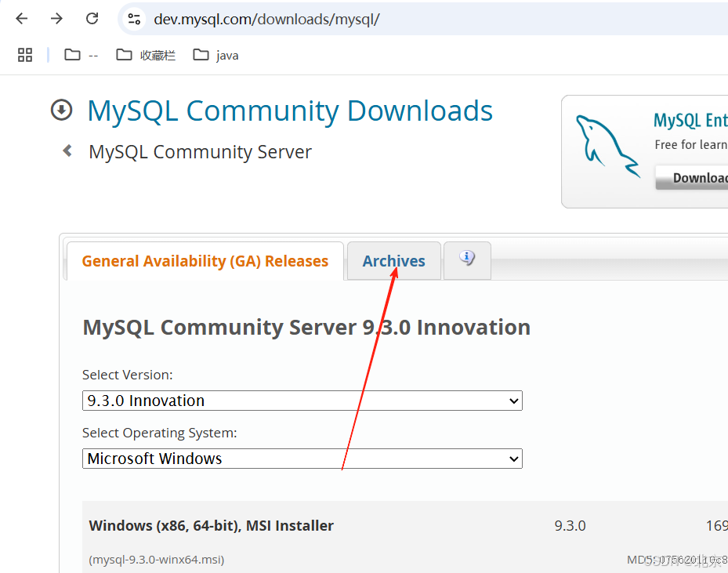Go back with the browser back arrow

pos(22,19)
